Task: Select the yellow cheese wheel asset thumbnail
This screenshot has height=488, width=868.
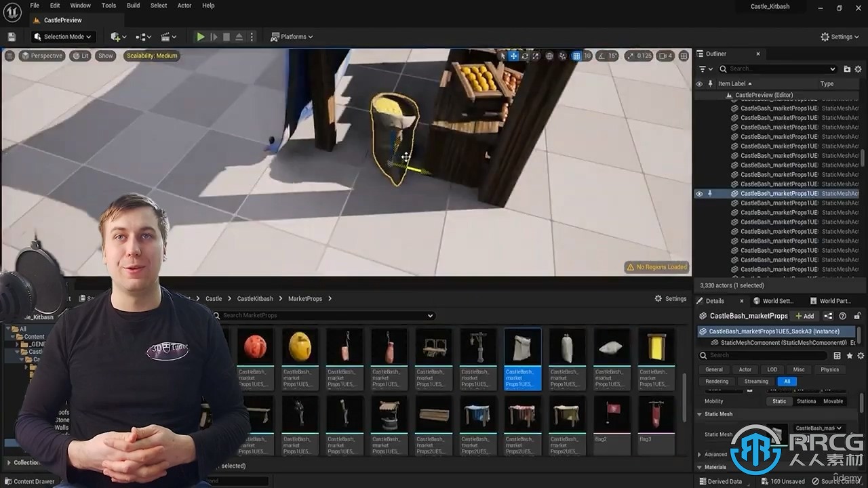Action: [x=300, y=346]
